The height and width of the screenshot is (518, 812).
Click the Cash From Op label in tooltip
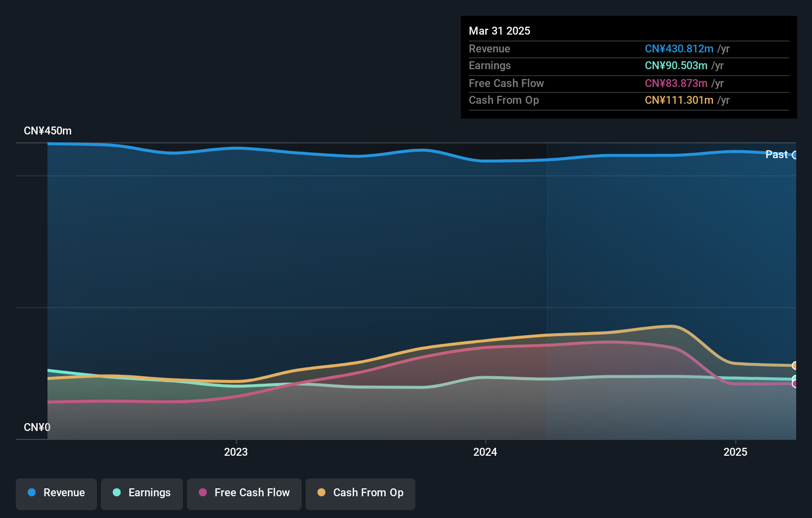(x=504, y=100)
